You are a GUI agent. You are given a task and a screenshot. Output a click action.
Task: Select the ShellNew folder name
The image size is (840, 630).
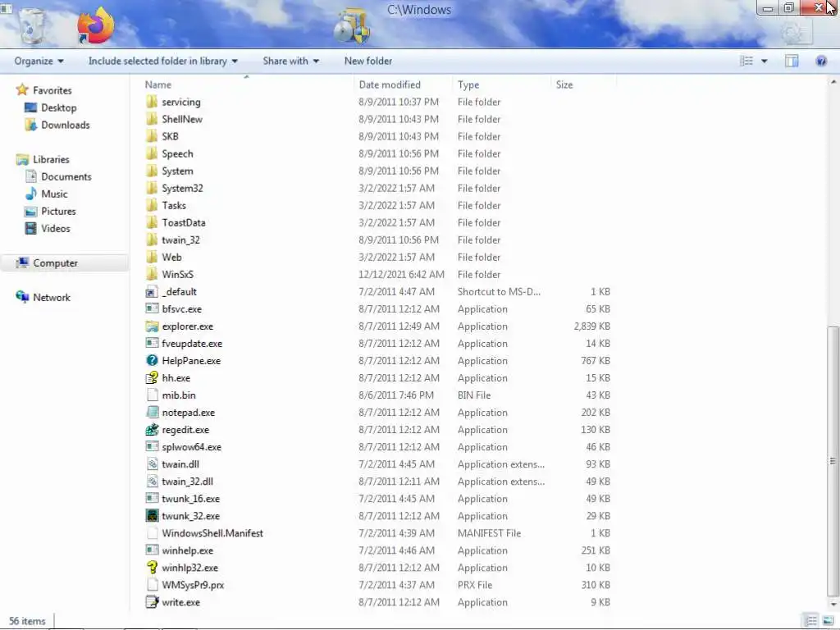182,119
